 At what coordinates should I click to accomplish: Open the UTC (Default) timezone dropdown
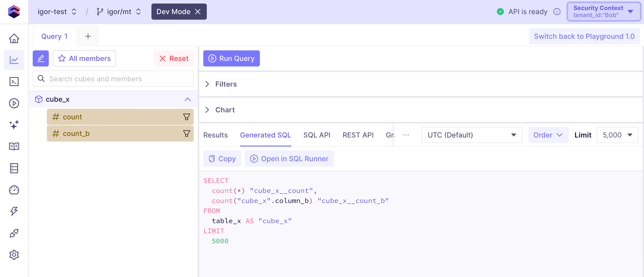(472, 135)
